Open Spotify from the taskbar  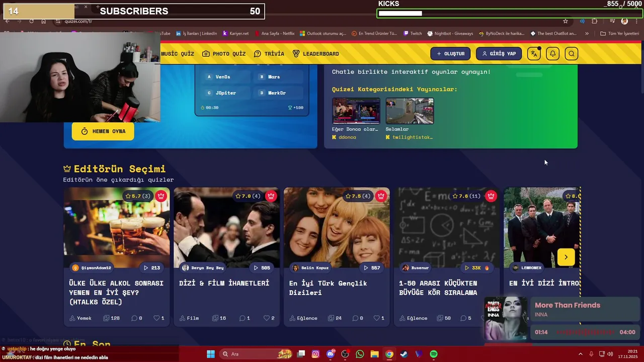(434, 354)
